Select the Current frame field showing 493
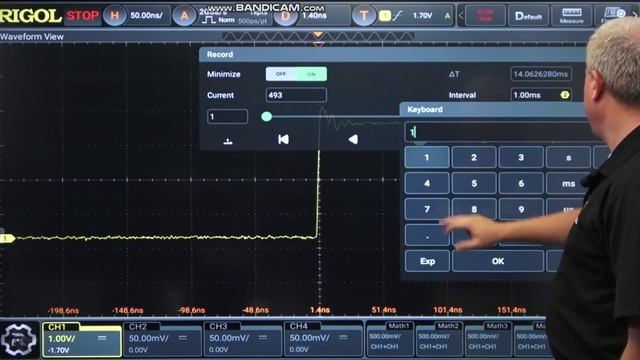Image resolution: width=640 pixels, height=360 pixels. 296,95
